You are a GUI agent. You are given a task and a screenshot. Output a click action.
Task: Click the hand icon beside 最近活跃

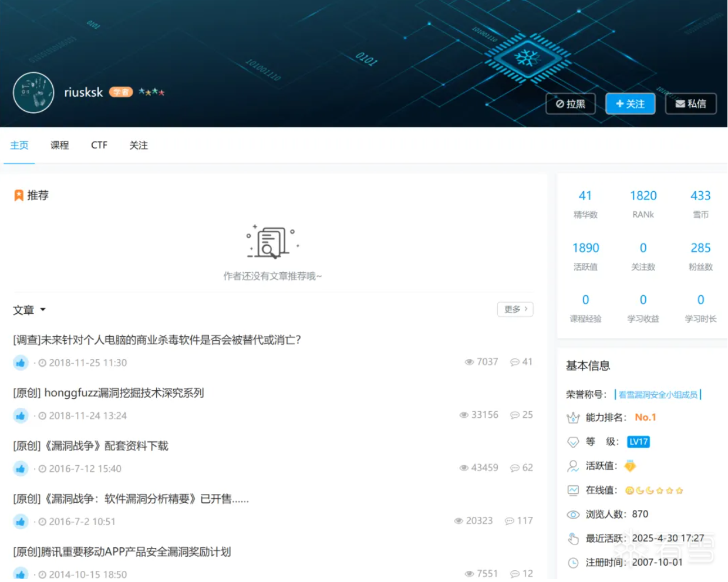point(573,538)
